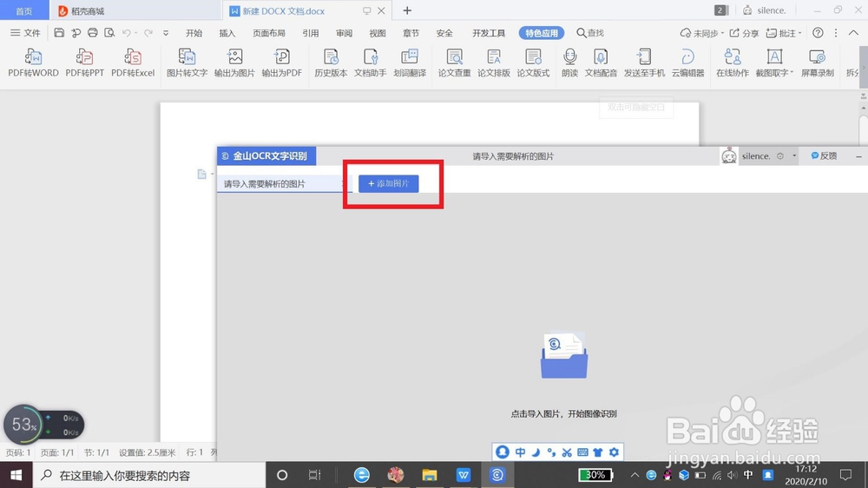Open the PDF转Excel converter
The width and height of the screenshot is (868, 488).
click(133, 63)
